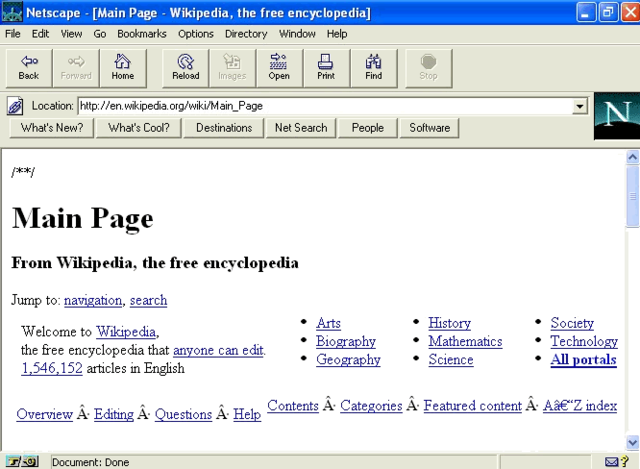Click the link icon beside Location
640x469 pixels.
pyautogui.click(x=15, y=106)
